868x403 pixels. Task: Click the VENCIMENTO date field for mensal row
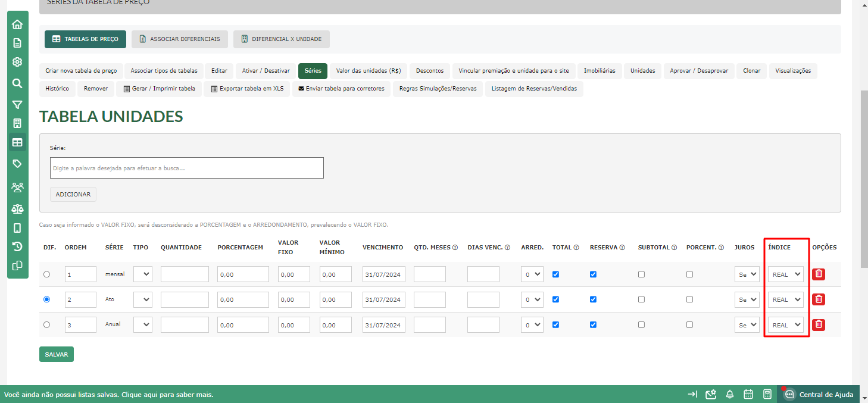pyautogui.click(x=384, y=274)
